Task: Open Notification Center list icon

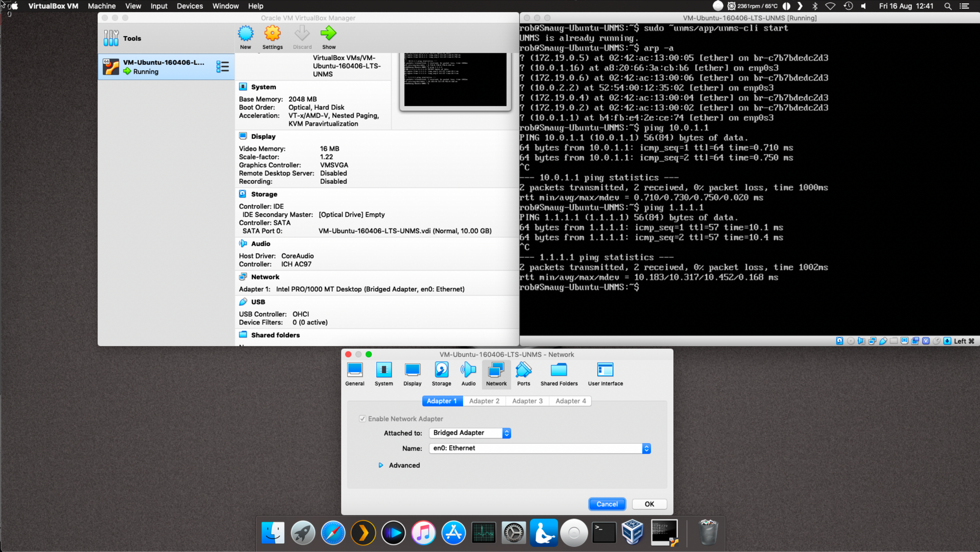Action: [964, 6]
